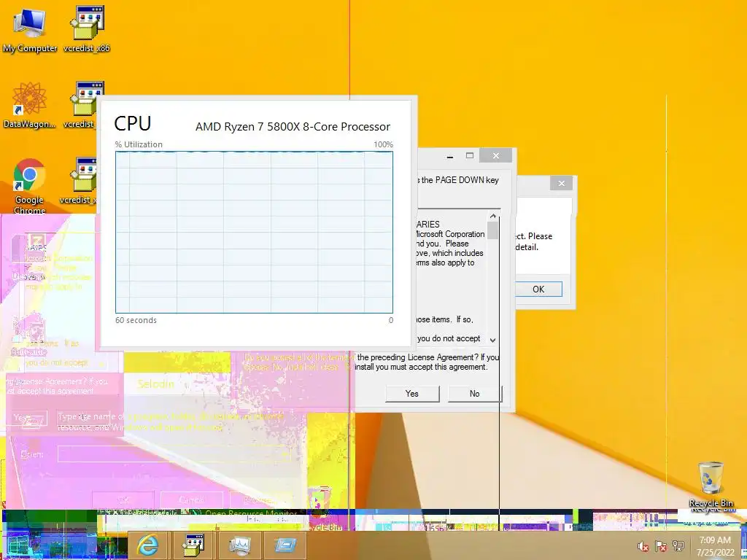Viewport: 747px width, 560px height.
Task: Click the % Utilization label
Action: point(139,144)
